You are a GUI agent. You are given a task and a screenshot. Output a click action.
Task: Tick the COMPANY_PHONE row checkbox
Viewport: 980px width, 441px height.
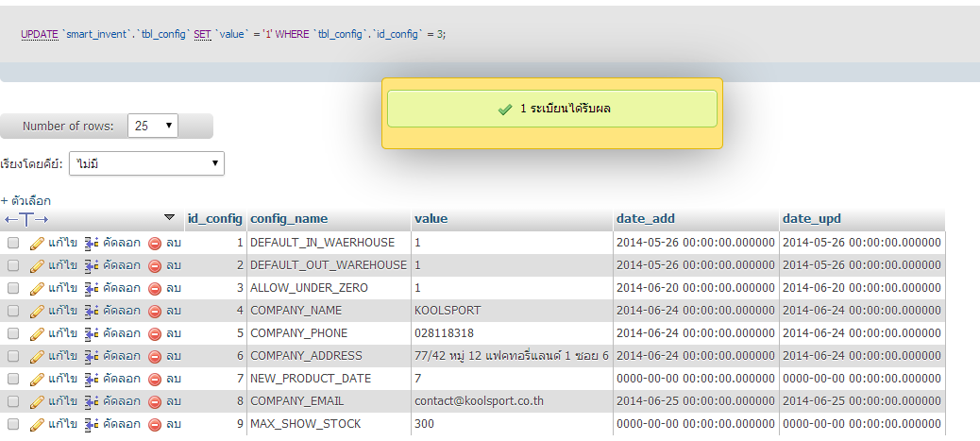click(13, 332)
